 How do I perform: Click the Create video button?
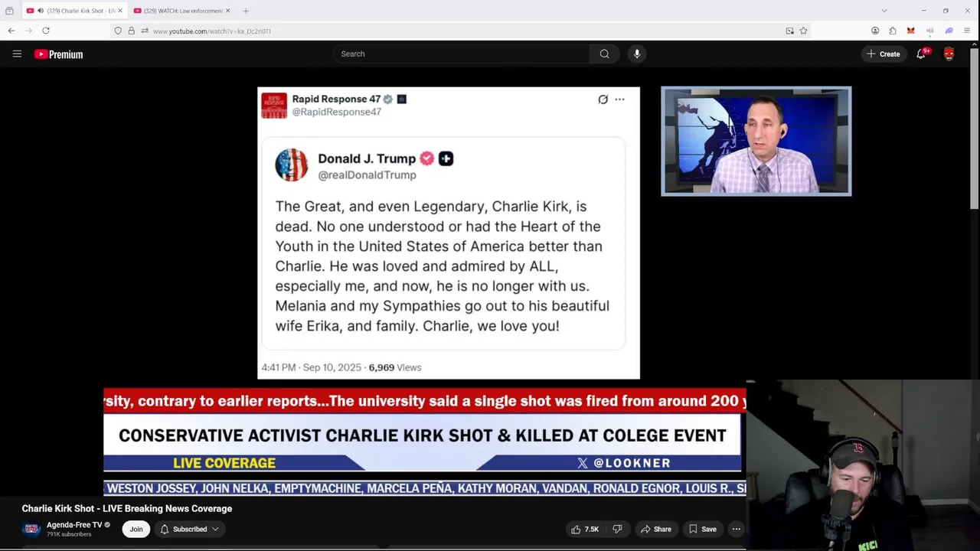click(x=883, y=54)
